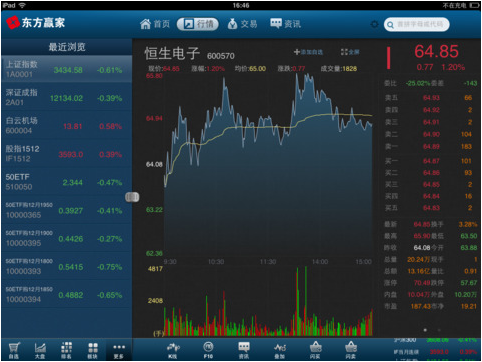Open the 50ETF 510050 row

(67, 182)
